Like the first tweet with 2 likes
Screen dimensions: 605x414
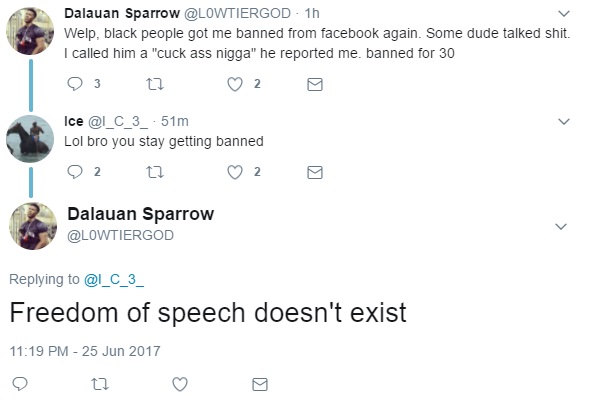(235, 84)
